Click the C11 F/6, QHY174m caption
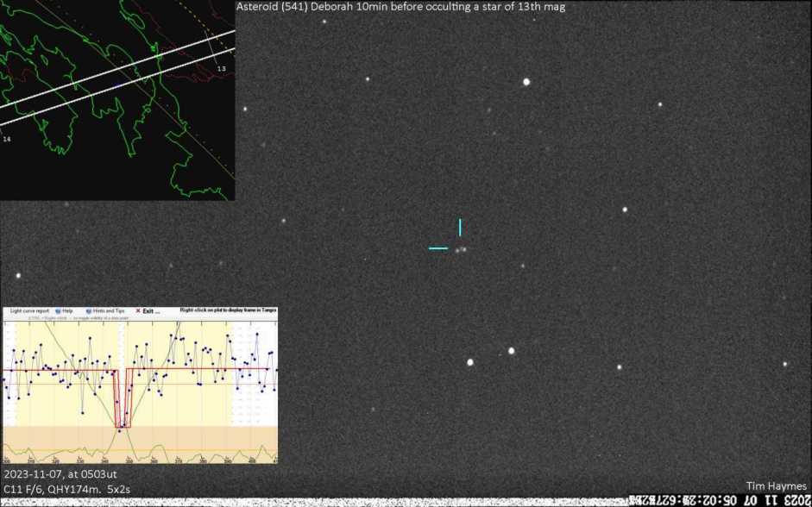This screenshot has height=507, width=812. coord(66,489)
